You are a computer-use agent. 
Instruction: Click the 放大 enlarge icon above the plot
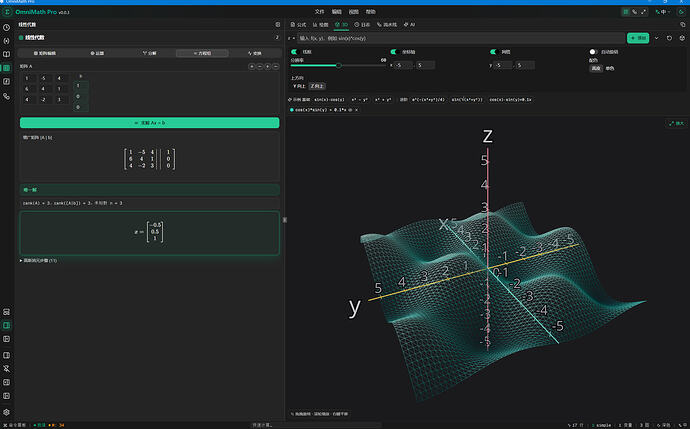(676, 124)
